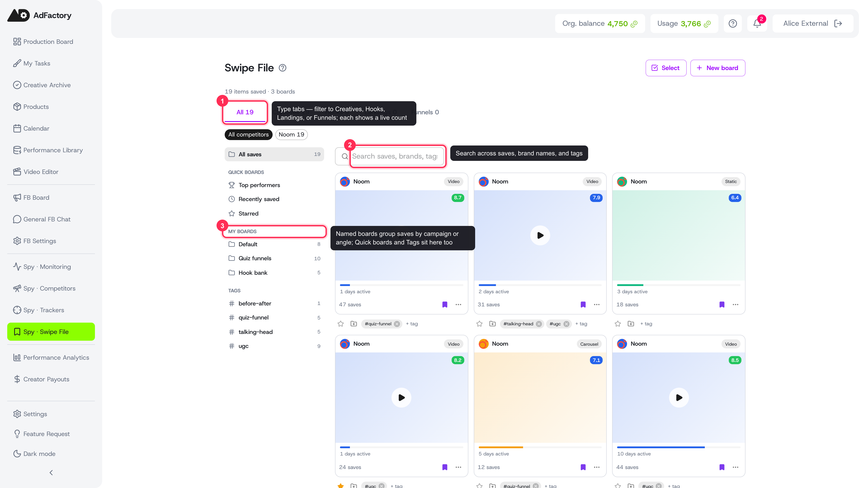Open the Hook bank board

[x=275, y=273]
